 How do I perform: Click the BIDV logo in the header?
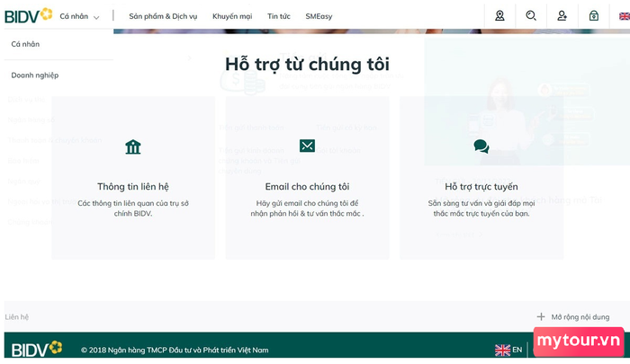pyautogui.click(x=28, y=15)
